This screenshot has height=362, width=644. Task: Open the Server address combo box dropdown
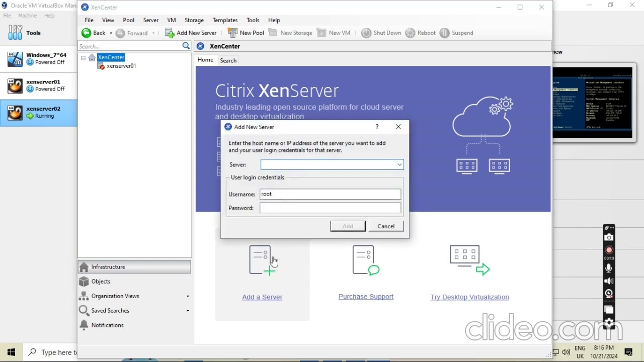tap(399, 164)
